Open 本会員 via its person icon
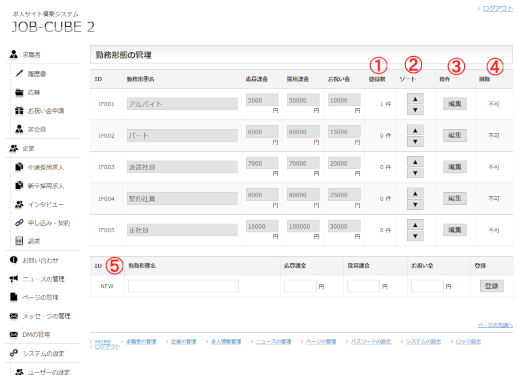Image resolution: width=518 pixels, height=375 pixels. (x=19, y=129)
